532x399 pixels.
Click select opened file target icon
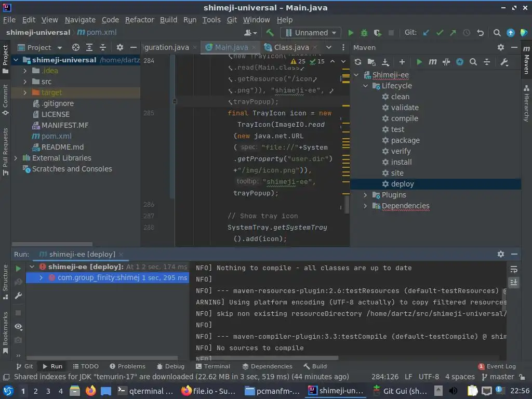76,47
